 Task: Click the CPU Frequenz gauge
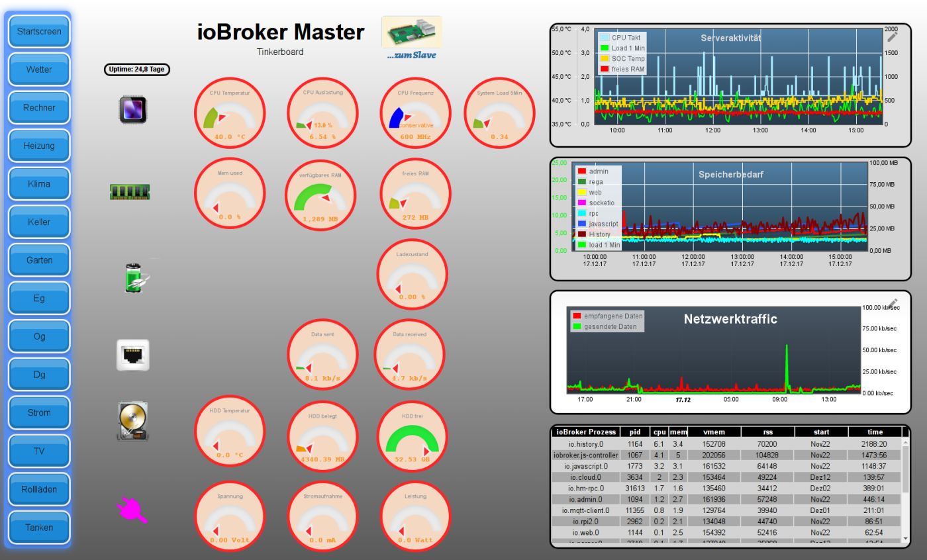pos(416,113)
